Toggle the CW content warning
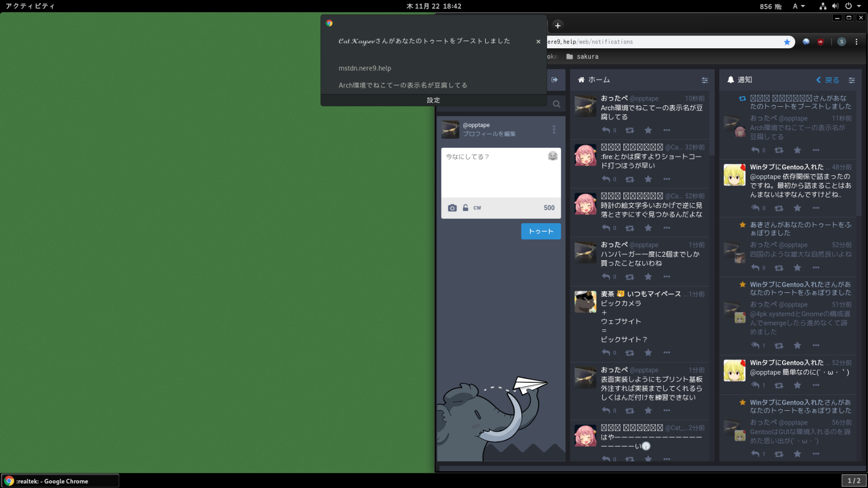Viewport: 868px width, 488px height. point(477,208)
